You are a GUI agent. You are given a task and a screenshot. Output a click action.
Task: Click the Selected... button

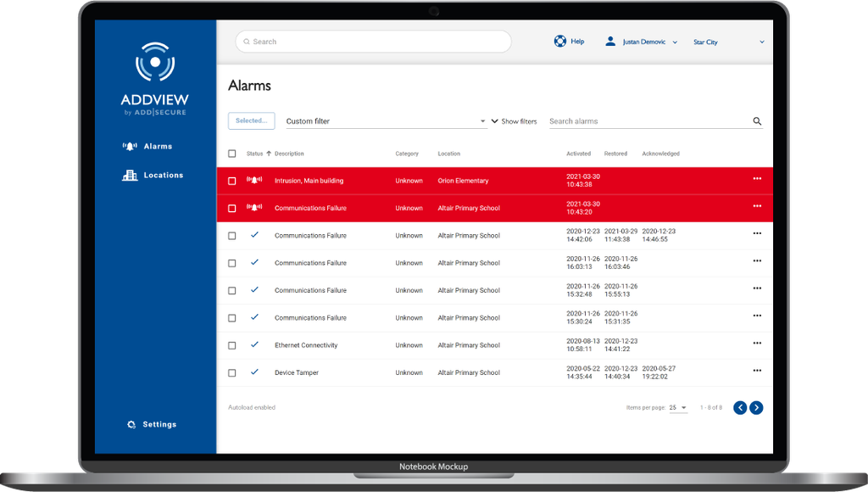click(x=251, y=120)
